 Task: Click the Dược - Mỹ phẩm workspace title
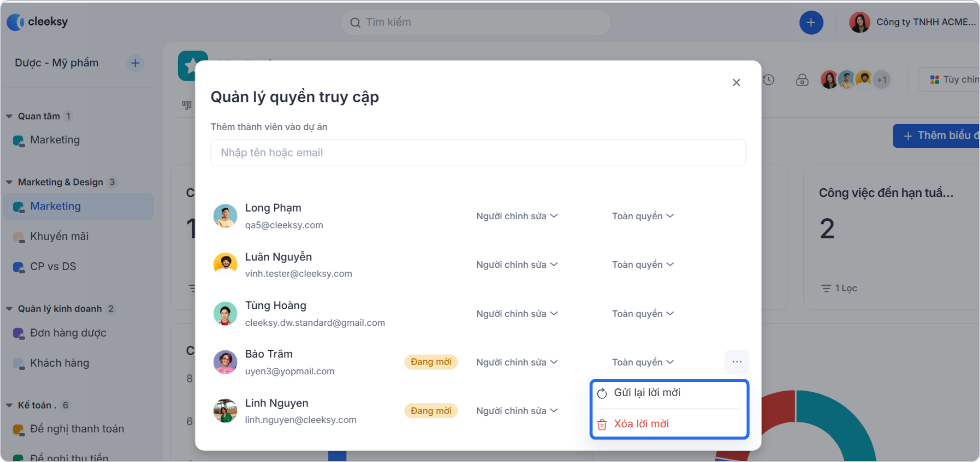[x=57, y=63]
